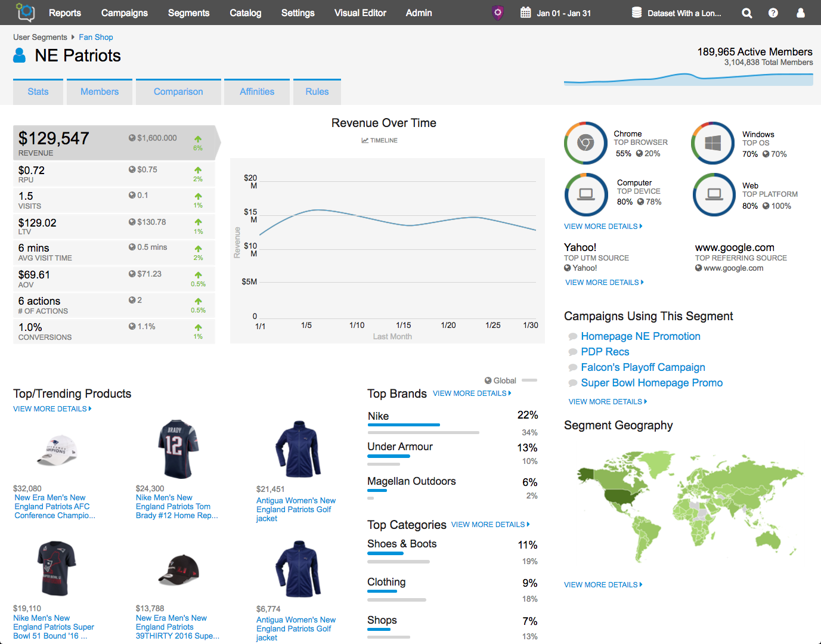Image resolution: width=821 pixels, height=644 pixels.
Task: Expand View More Details under Segment Geography
Action: coord(603,585)
